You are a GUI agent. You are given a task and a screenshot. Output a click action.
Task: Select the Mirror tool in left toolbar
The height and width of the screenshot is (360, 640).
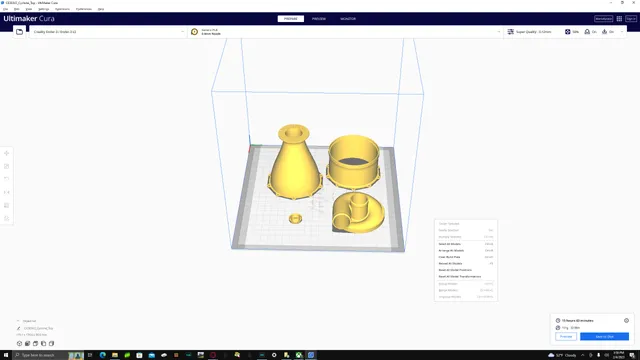tap(7, 192)
